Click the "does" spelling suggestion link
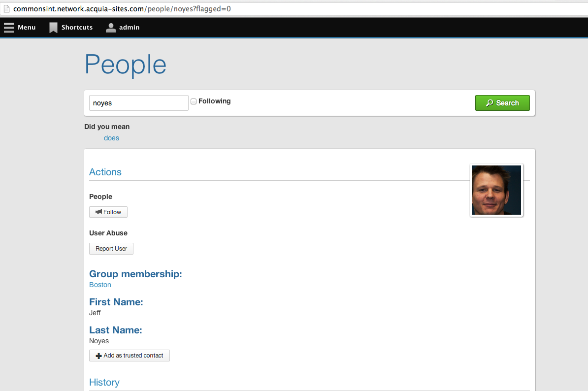 pyautogui.click(x=111, y=138)
